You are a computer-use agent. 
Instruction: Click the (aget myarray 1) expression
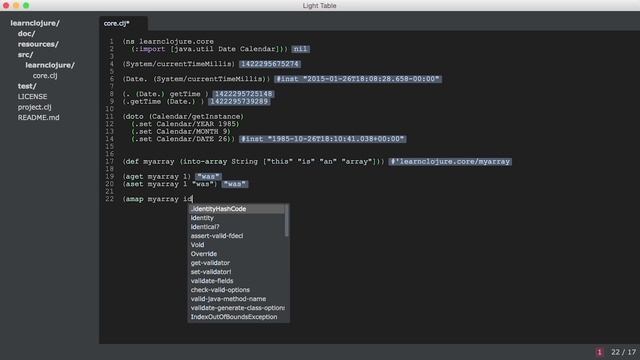(x=157, y=177)
